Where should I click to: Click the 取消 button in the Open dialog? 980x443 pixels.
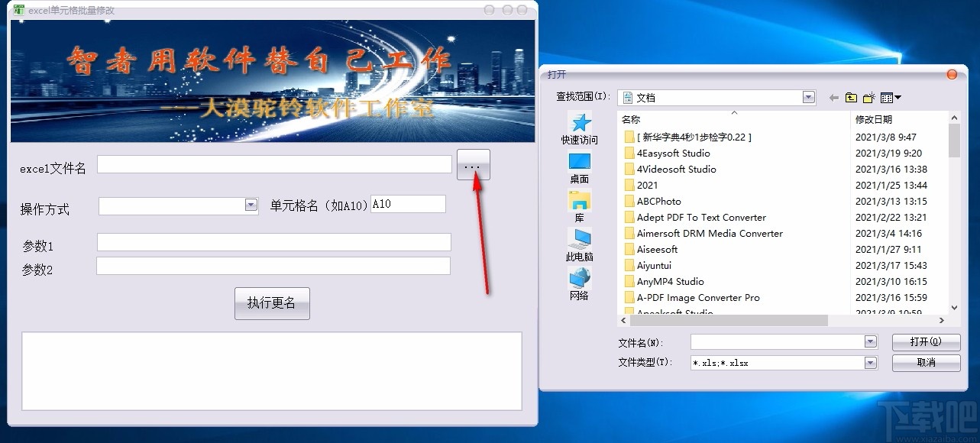[926, 363]
